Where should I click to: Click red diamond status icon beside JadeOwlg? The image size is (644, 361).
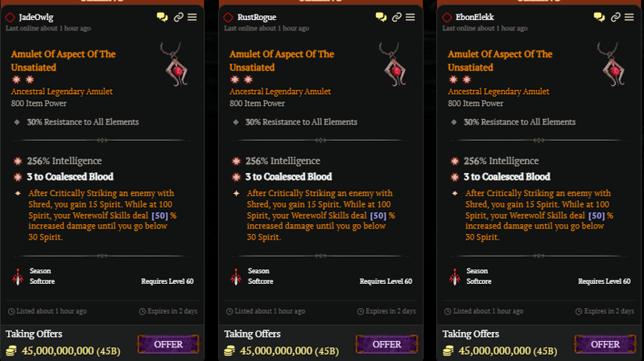(x=10, y=17)
